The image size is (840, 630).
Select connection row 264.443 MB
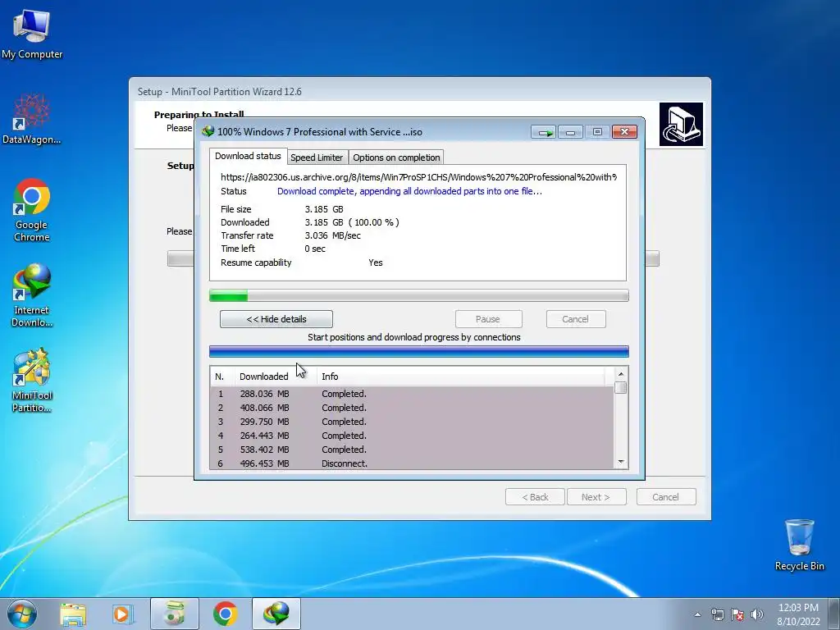412,436
